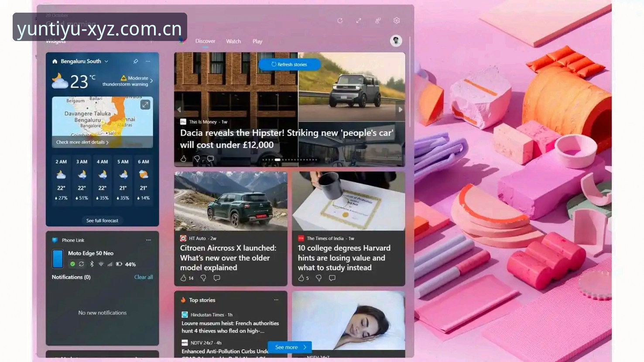Open more options for Top stories card
This screenshot has width=644, height=362.
click(x=276, y=300)
